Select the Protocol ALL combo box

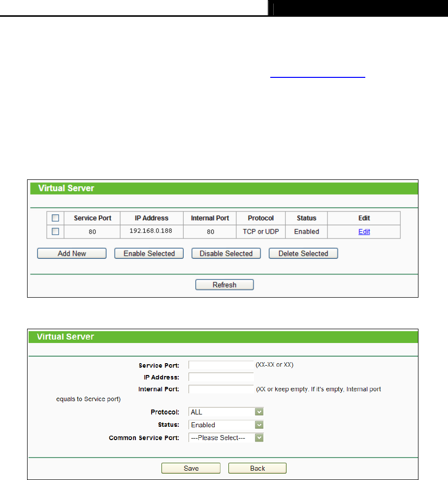coord(226,411)
